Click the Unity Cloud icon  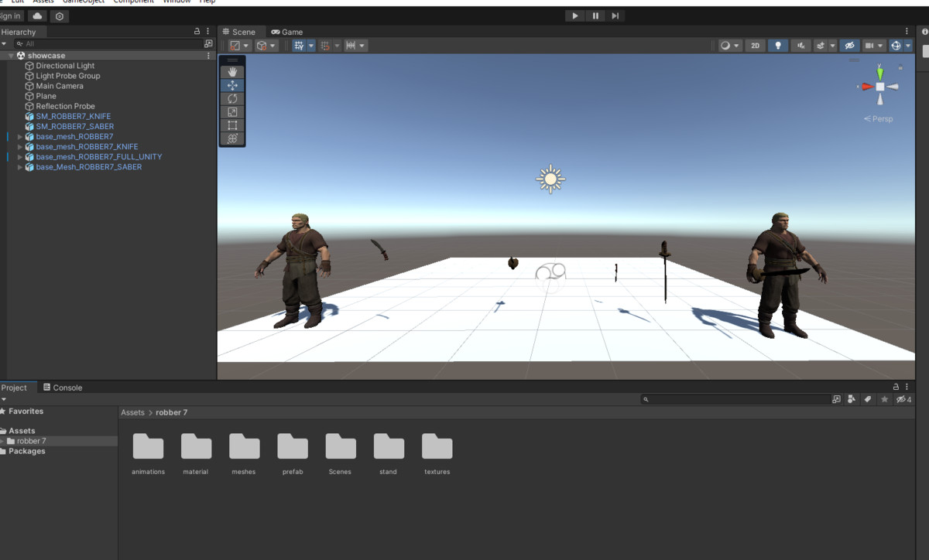(37, 16)
